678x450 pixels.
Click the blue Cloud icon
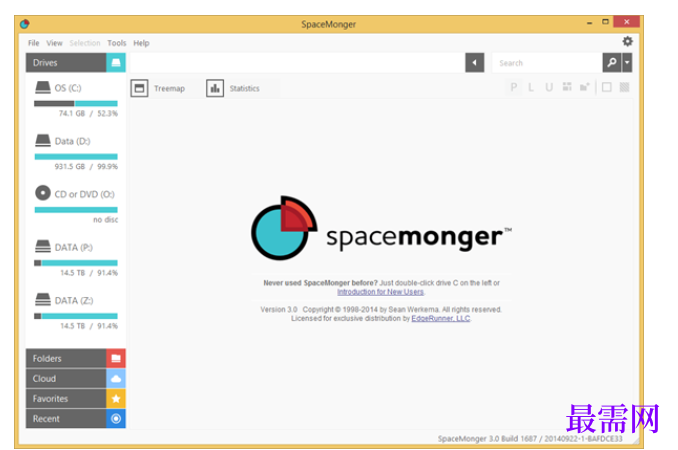pos(116,378)
